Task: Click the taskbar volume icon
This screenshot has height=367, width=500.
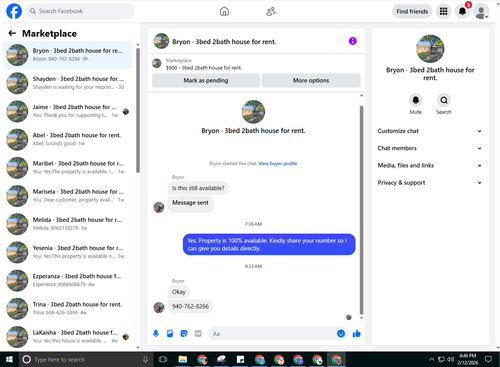Action: (x=451, y=359)
